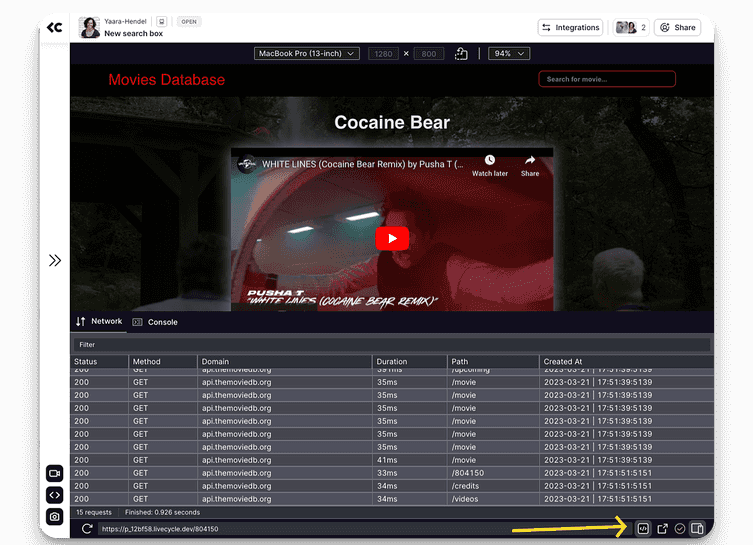Sort by the Method column header

163,362
